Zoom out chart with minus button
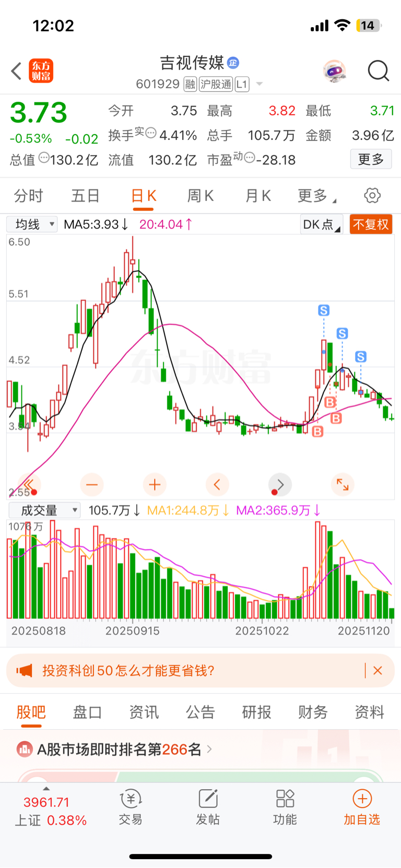Screen dimensions: 401x868 92,485
